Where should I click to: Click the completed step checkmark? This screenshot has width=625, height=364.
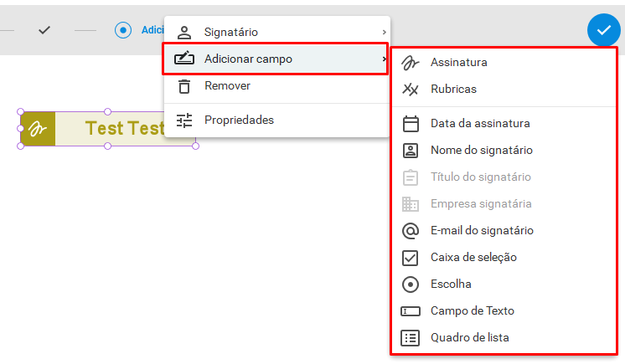tap(44, 30)
